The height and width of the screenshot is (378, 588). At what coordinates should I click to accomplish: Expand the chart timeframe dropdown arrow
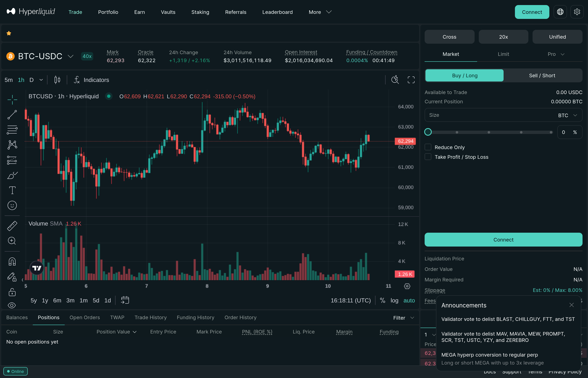[x=41, y=80]
